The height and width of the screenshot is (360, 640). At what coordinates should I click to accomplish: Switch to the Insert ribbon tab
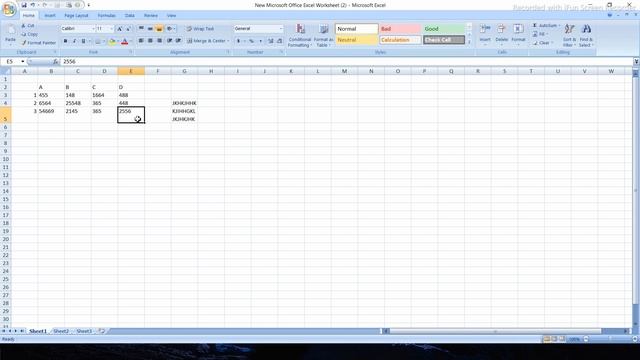click(50, 16)
